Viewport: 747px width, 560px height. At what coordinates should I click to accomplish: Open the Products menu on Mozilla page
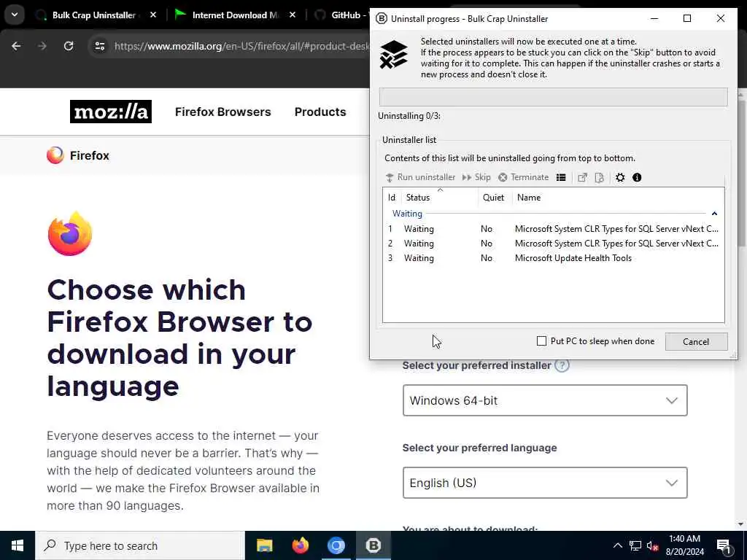[320, 112]
